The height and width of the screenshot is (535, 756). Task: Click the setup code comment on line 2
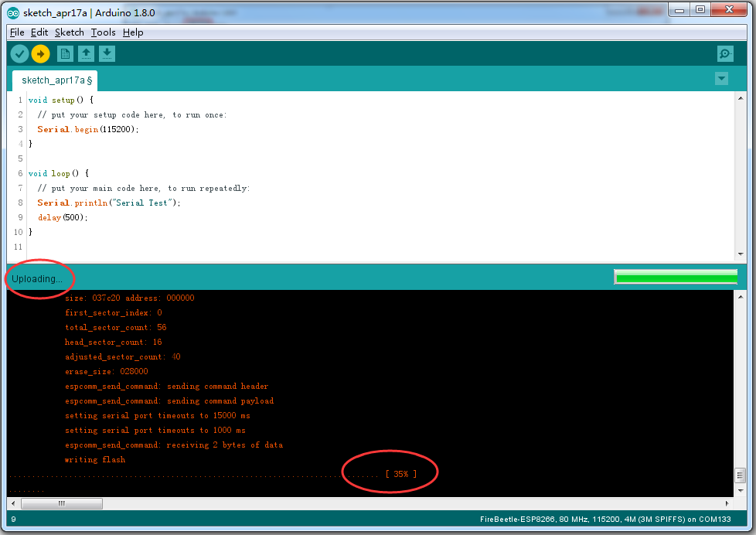pos(131,115)
